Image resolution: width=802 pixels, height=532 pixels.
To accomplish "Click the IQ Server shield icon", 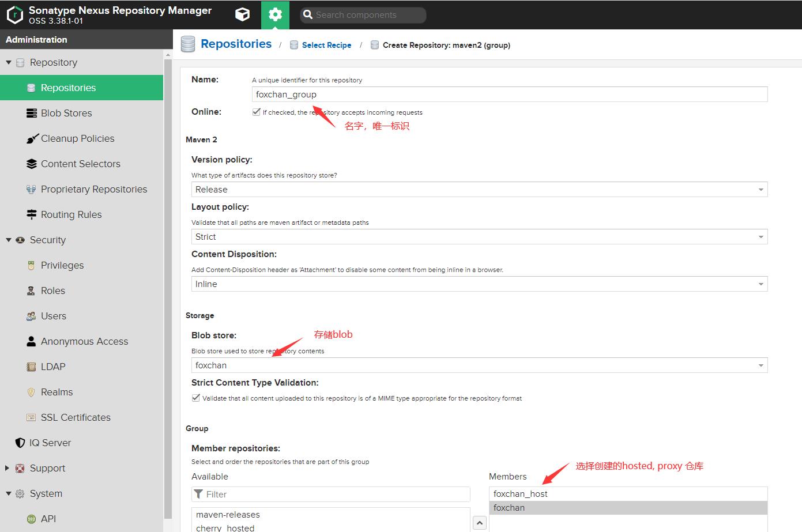I will click(20, 443).
